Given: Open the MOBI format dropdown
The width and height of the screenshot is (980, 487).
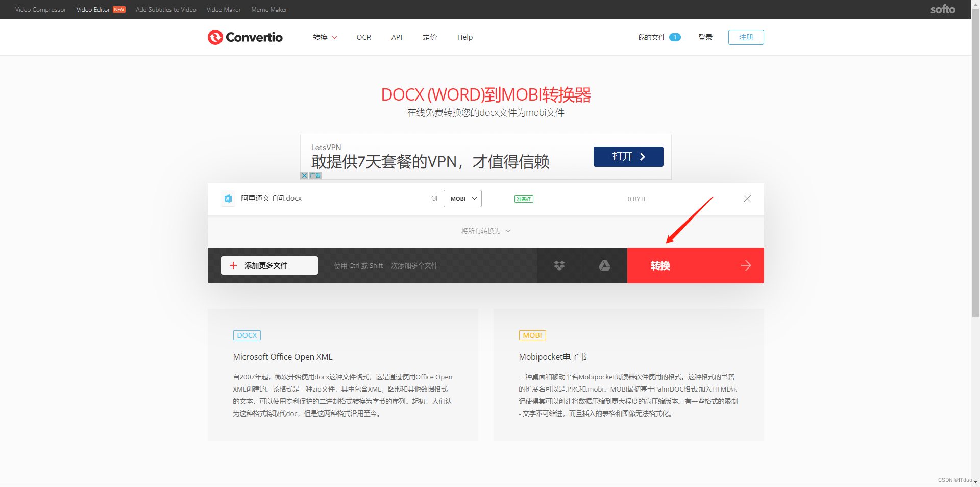Looking at the screenshot, I should click(x=462, y=199).
